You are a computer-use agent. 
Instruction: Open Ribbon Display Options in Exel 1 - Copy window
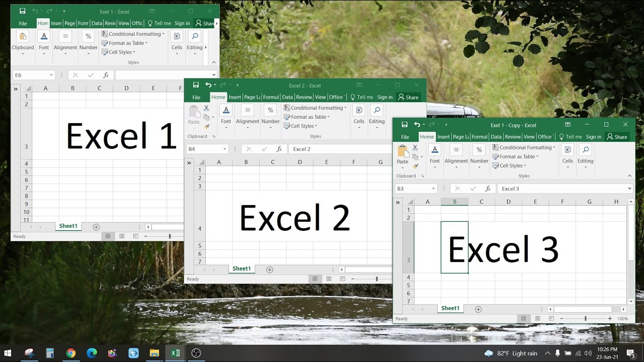click(x=568, y=125)
